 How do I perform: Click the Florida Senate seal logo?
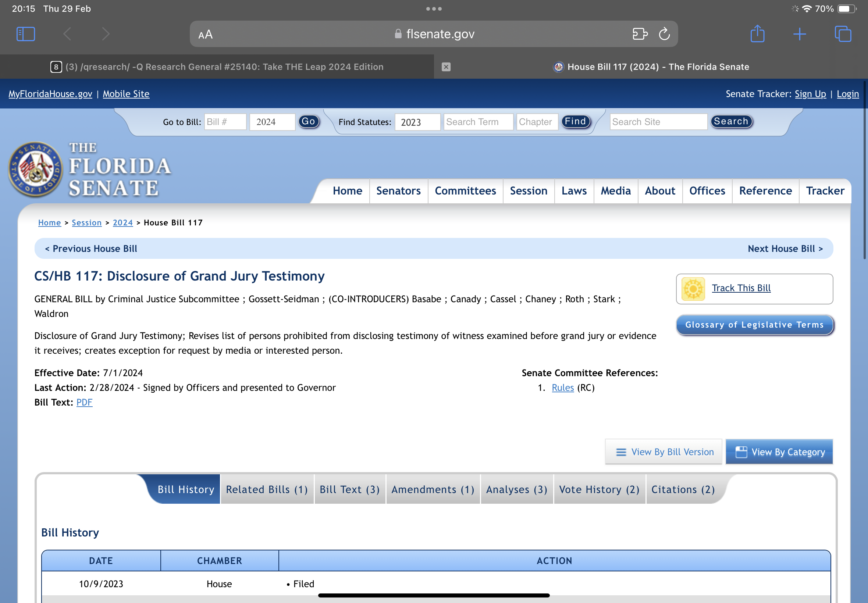tap(36, 169)
